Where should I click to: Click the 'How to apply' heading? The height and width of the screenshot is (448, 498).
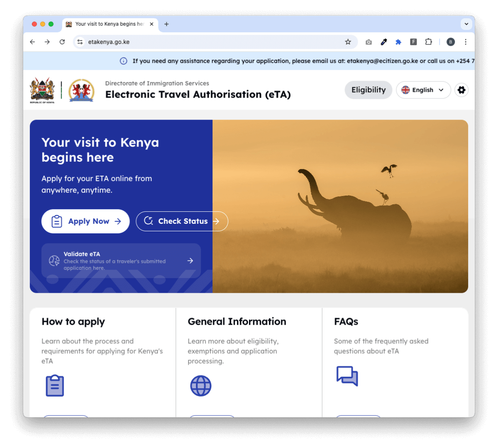(73, 322)
